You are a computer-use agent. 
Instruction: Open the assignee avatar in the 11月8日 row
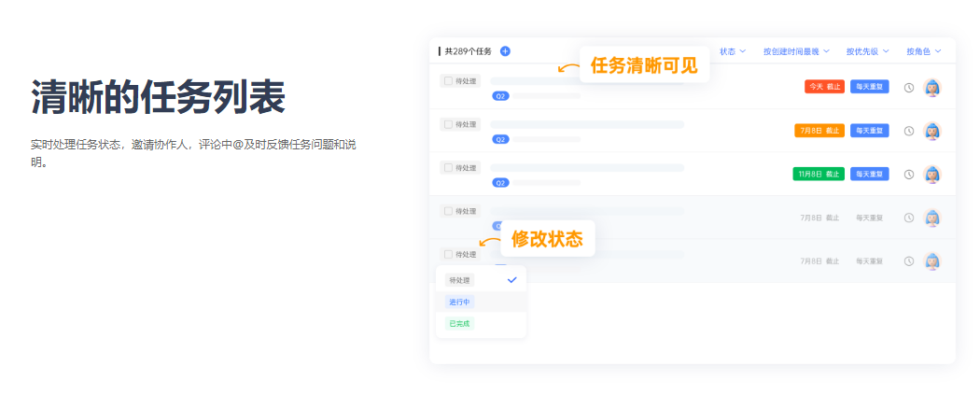932,175
